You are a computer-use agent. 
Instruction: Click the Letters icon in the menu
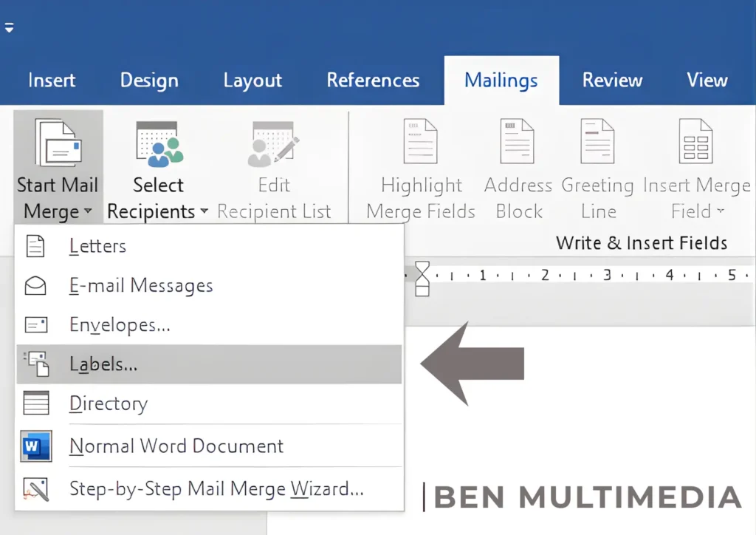pyautogui.click(x=36, y=246)
